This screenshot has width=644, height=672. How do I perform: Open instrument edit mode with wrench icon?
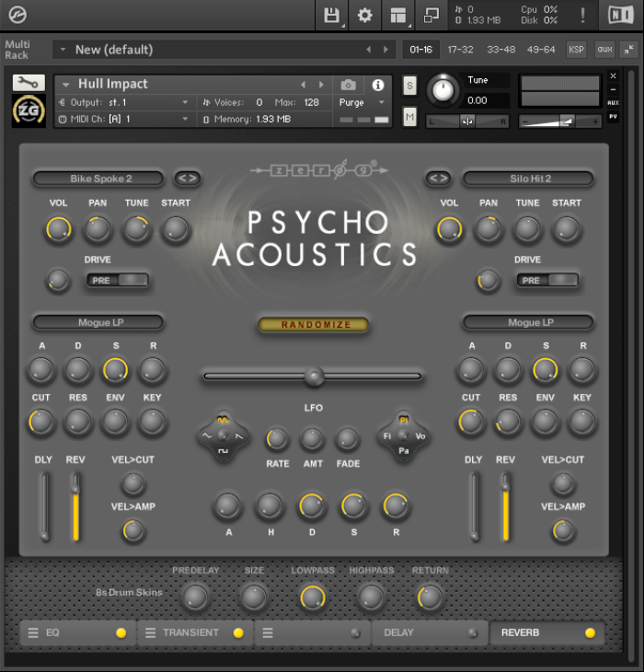click(x=29, y=82)
